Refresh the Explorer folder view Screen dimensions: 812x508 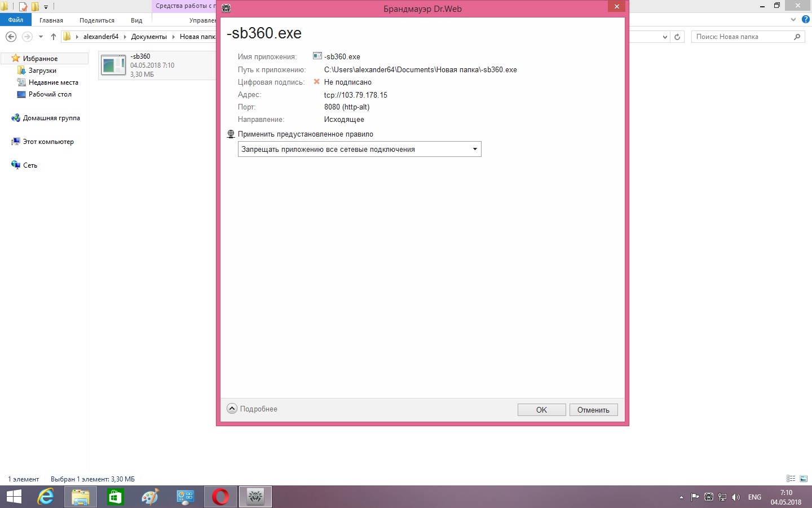pyautogui.click(x=677, y=37)
